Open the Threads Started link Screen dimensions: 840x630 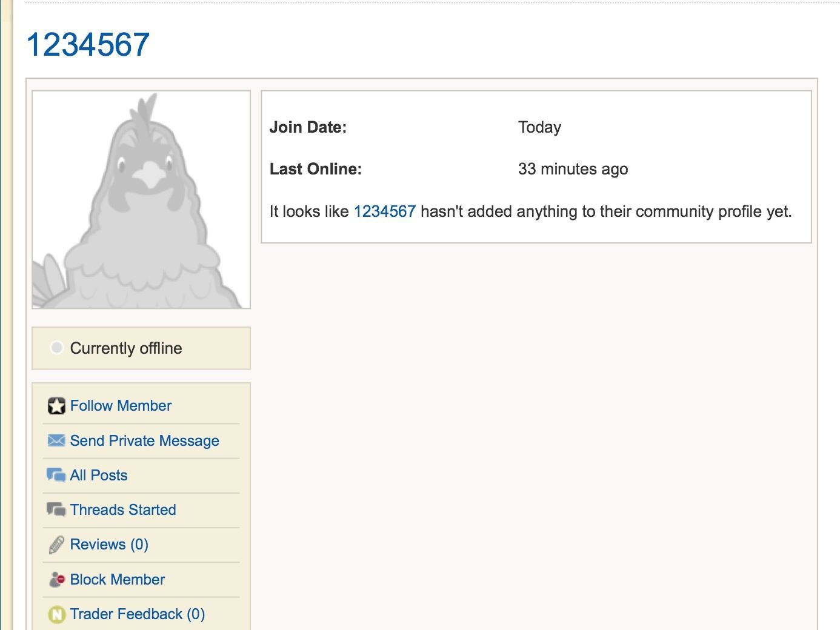(x=123, y=510)
